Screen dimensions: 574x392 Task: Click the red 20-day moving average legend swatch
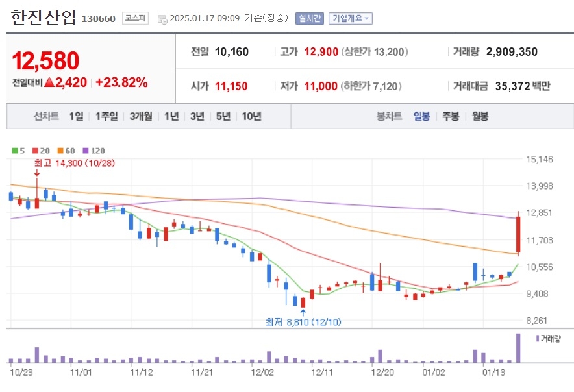click(x=35, y=151)
